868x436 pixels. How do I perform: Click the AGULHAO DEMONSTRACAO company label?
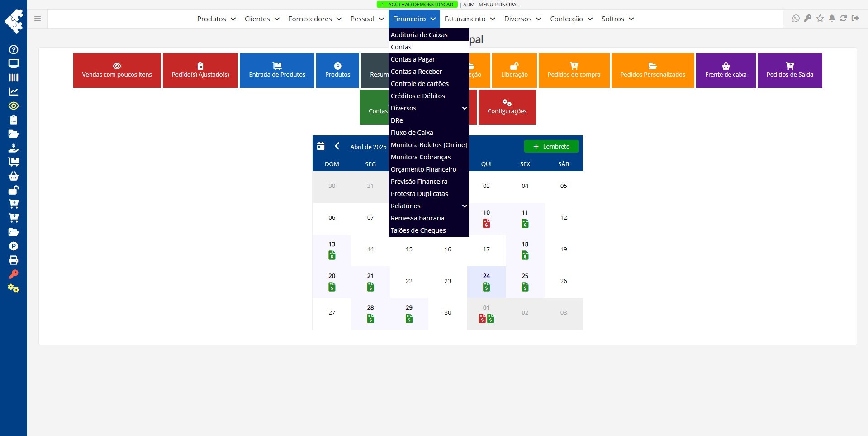(417, 5)
